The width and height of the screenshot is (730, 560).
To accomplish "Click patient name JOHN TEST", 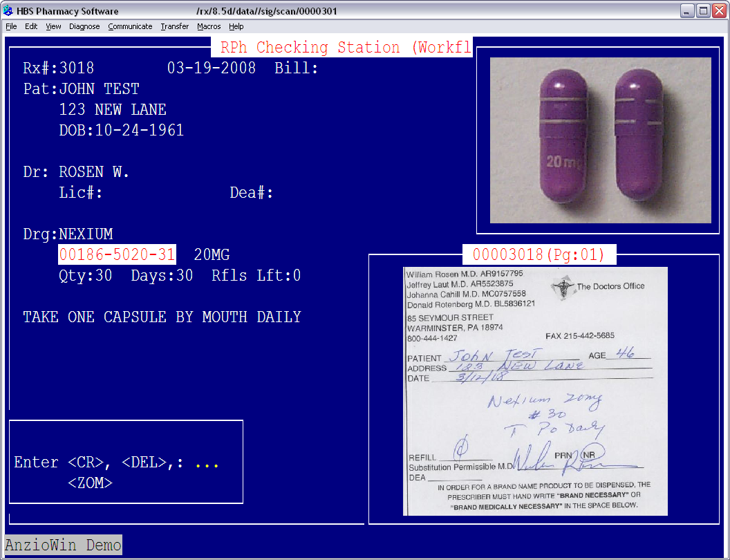I will 99,89.
